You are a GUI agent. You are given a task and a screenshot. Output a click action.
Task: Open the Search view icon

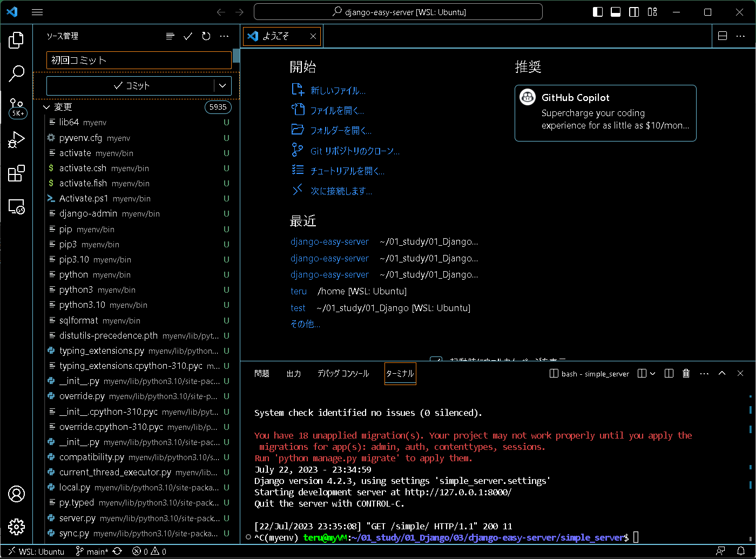click(16, 73)
